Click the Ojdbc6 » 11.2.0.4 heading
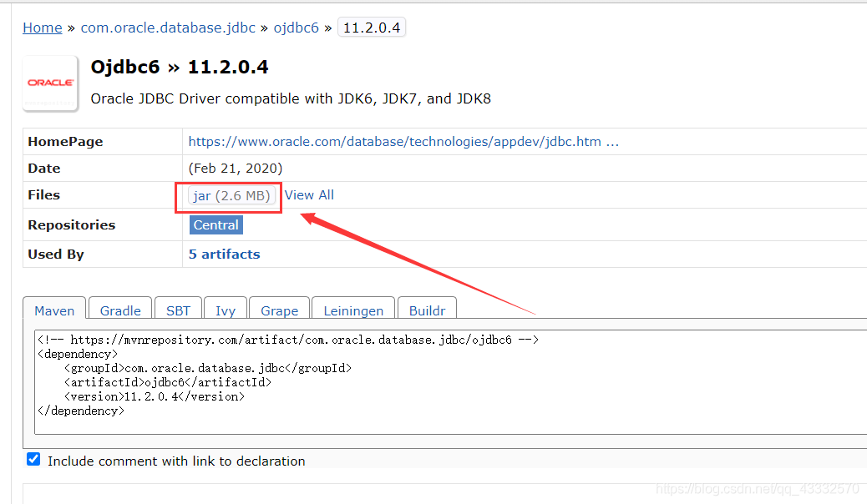Screen dimensions: 867x504 (180, 67)
